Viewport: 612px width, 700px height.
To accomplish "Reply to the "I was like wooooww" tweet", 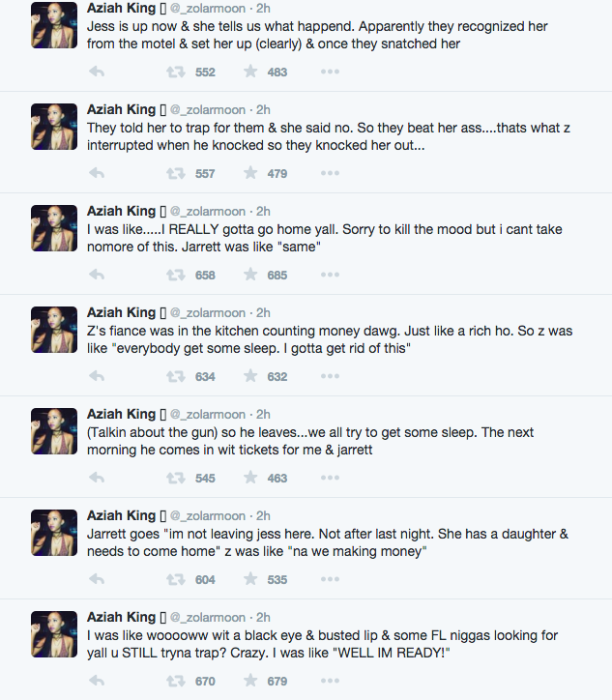I will point(97,681).
